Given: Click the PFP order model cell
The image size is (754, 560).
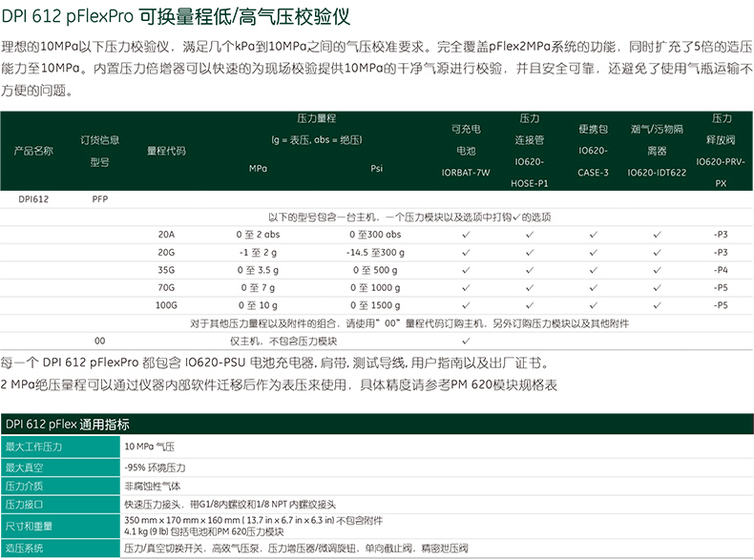Looking at the screenshot, I should coord(100,199).
